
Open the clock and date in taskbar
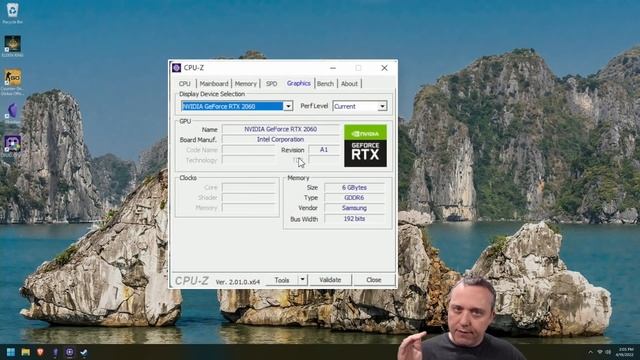pos(626,352)
